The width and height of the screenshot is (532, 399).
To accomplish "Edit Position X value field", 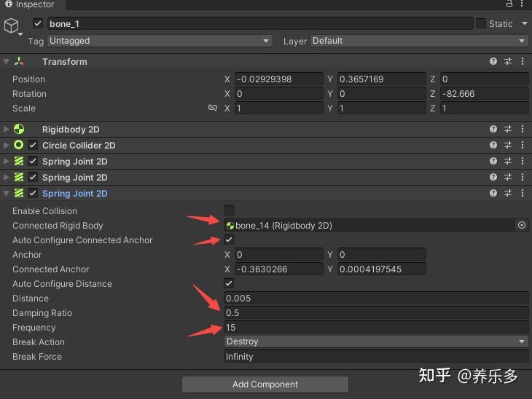I will click(278, 79).
